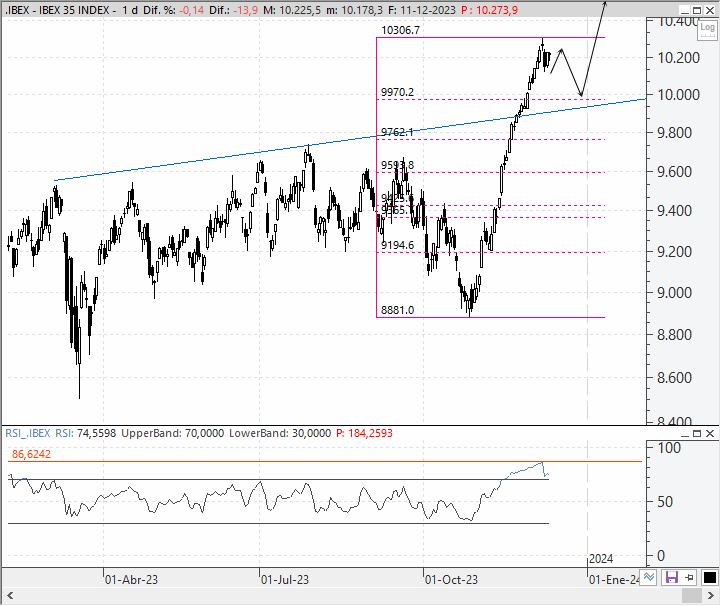Click the 50 level on RSI axis
This screenshot has height=606, width=721.
click(x=665, y=502)
